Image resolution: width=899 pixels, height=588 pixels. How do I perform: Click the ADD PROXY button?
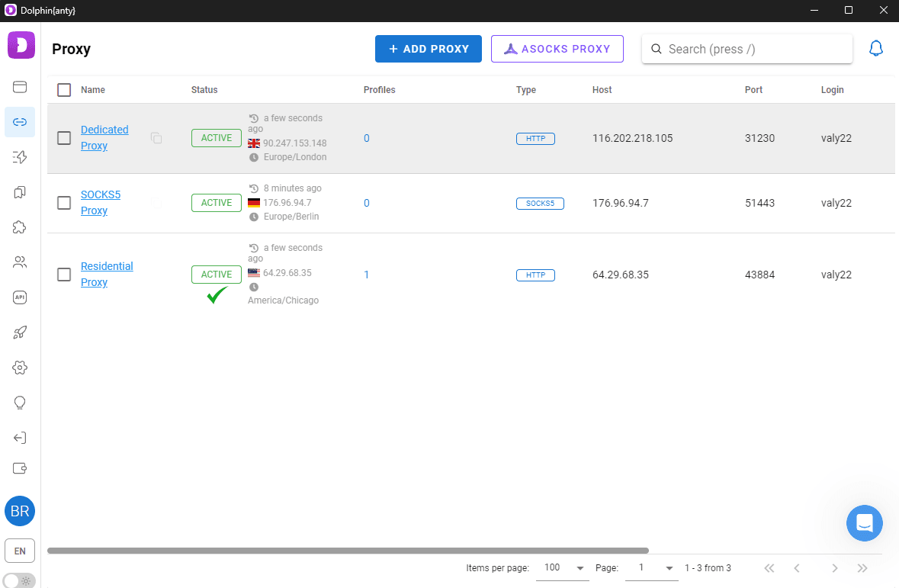click(428, 49)
